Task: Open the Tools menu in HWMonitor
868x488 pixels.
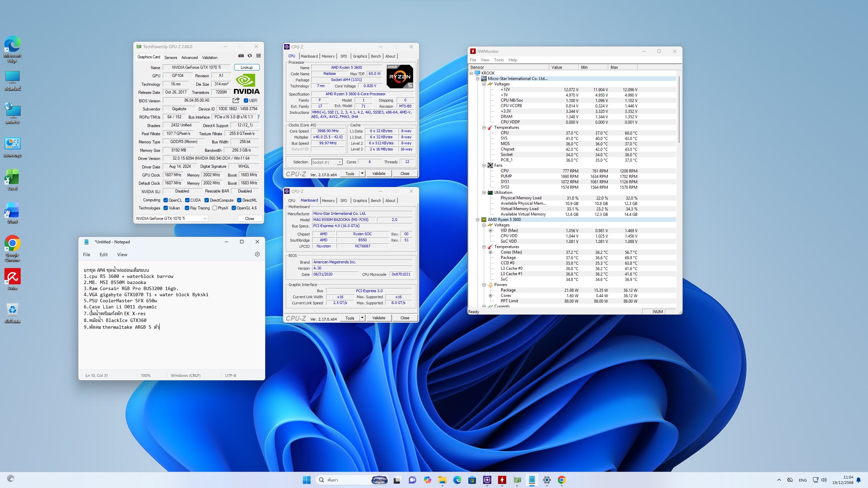Action: [498, 60]
